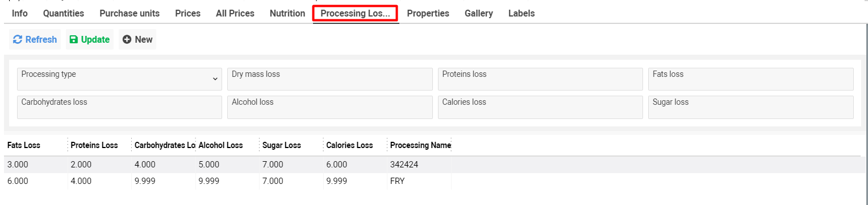Add a new processing loss record
Image resolution: width=868 pixels, height=205 pixels.
(x=137, y=39)
